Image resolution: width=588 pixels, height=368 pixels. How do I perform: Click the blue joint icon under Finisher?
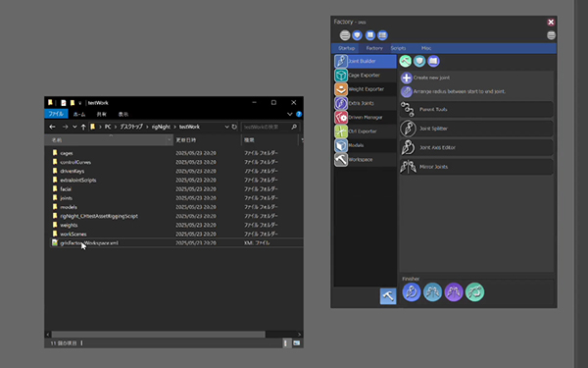pos(412,292)
